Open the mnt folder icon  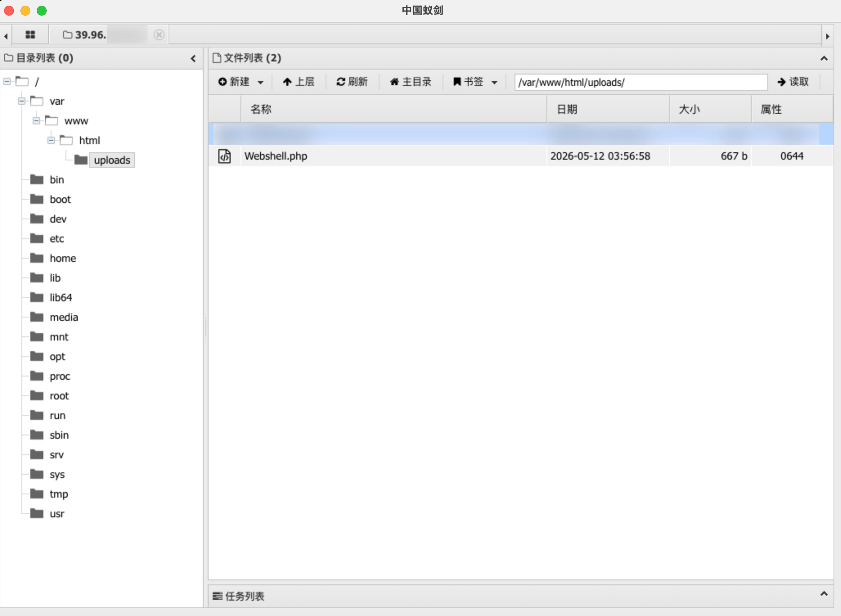coord(37,337)
